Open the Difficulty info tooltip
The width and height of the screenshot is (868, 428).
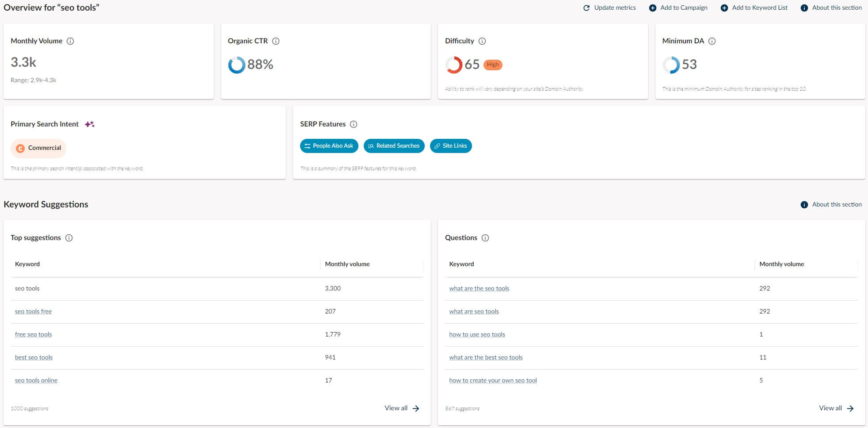[x=482, y=41]
